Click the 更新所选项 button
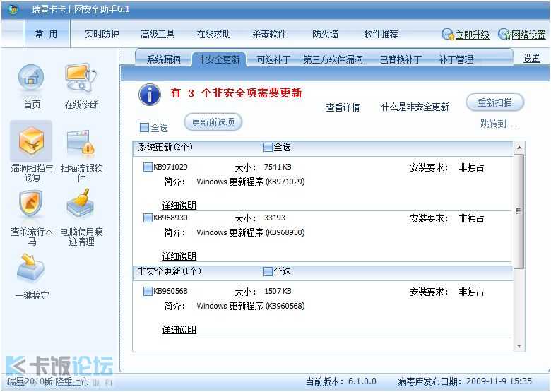This screenshot has width=551, height=392. pyautogui.click(x=213, y=122)
